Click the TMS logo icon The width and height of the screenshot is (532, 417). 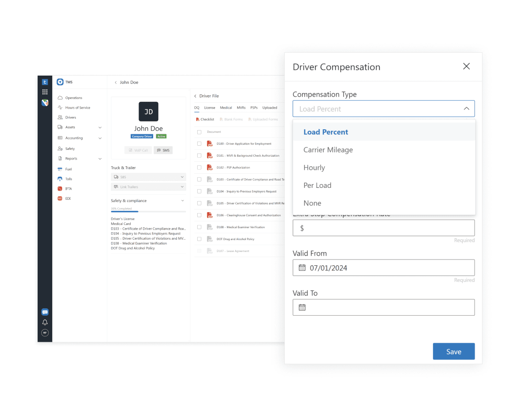[61, 82]
